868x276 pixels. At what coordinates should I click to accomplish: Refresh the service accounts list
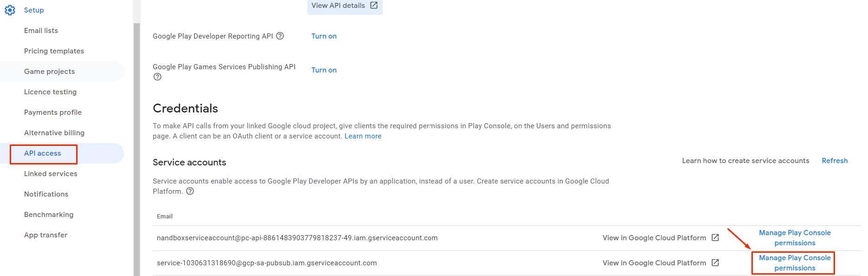835,161
